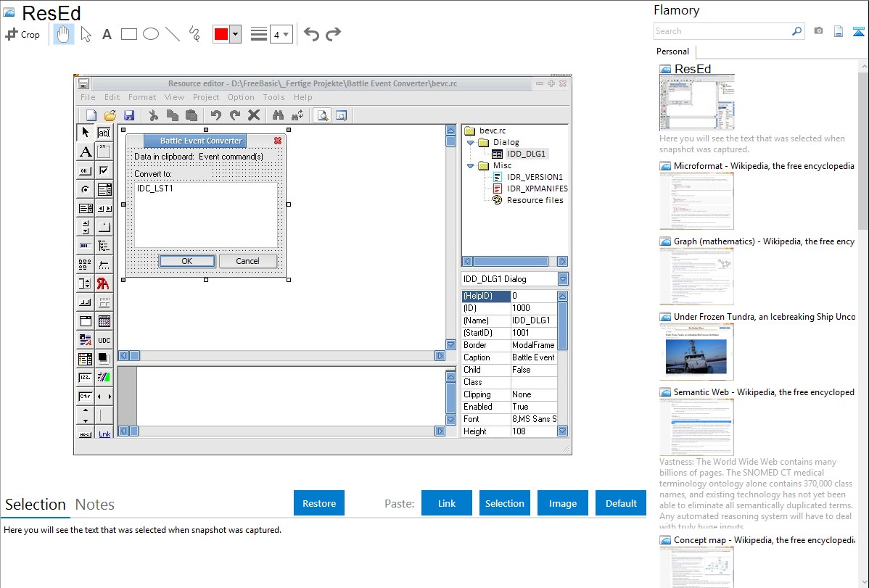Pick the ellipse shape tool
The height and width of the screenshot is (588, 869).
tap(151, 34)
